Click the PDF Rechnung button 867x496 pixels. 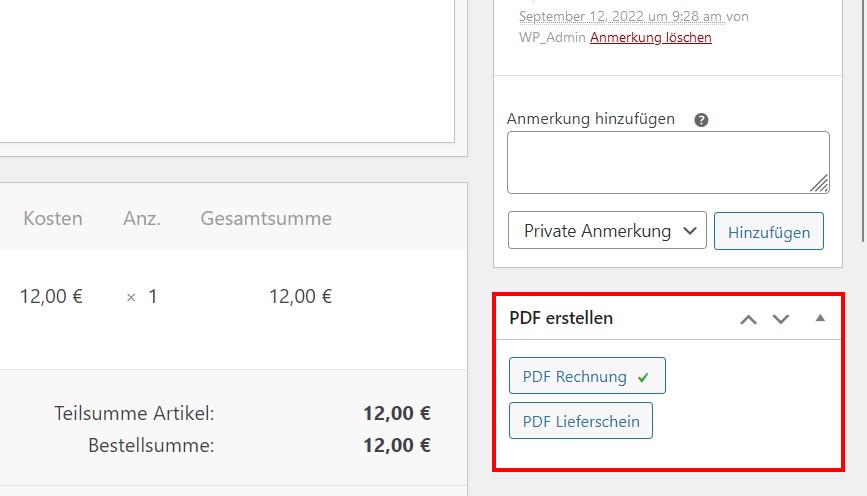[x=587, y=375]
